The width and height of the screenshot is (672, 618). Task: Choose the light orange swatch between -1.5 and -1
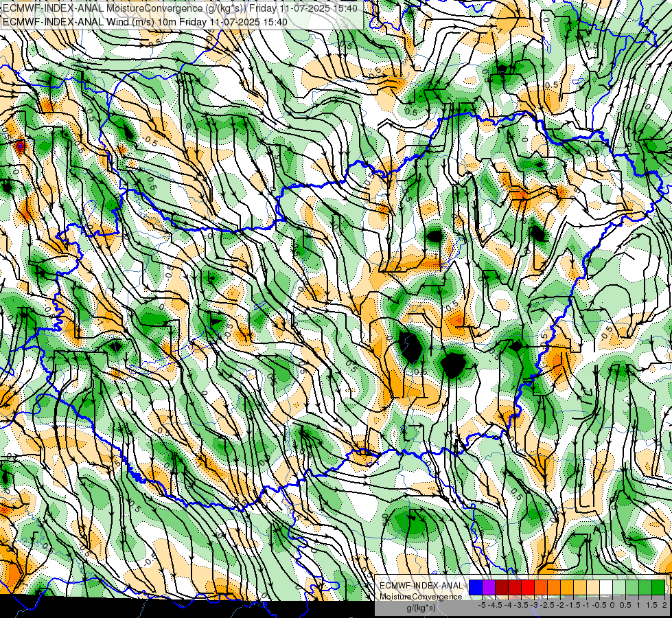580,587
